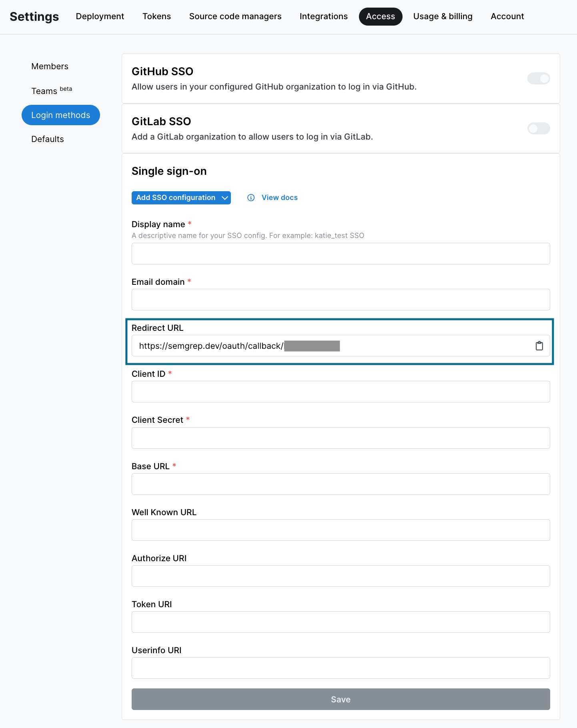
Task: Click the info icon beside View docs
Action: click(x=251, y=198)
